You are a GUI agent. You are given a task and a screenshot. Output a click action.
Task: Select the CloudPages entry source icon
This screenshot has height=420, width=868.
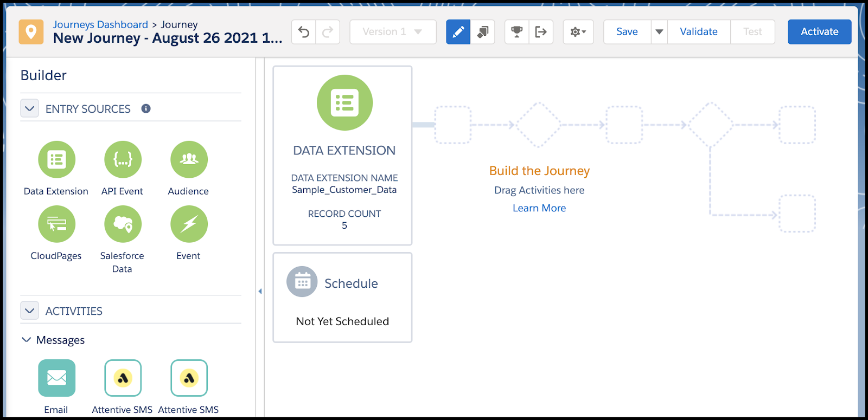click(56, 224)
